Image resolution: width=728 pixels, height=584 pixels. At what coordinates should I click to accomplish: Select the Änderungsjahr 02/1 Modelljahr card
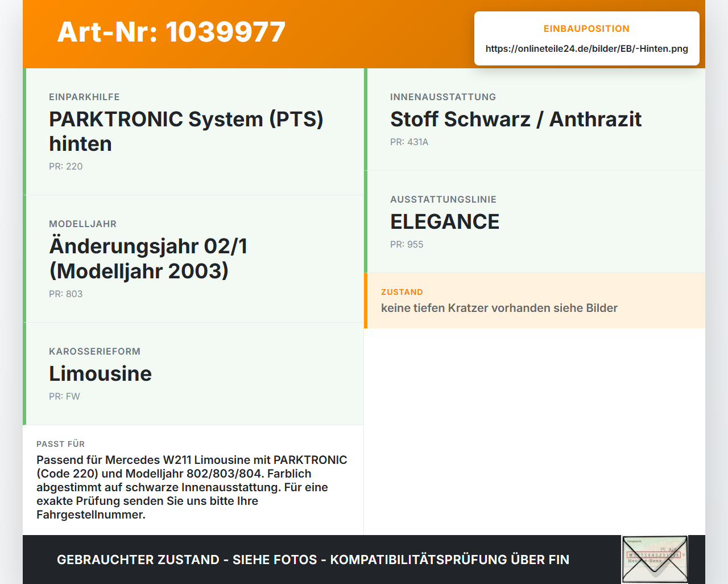pyautogui.click(x=193, y=259)
